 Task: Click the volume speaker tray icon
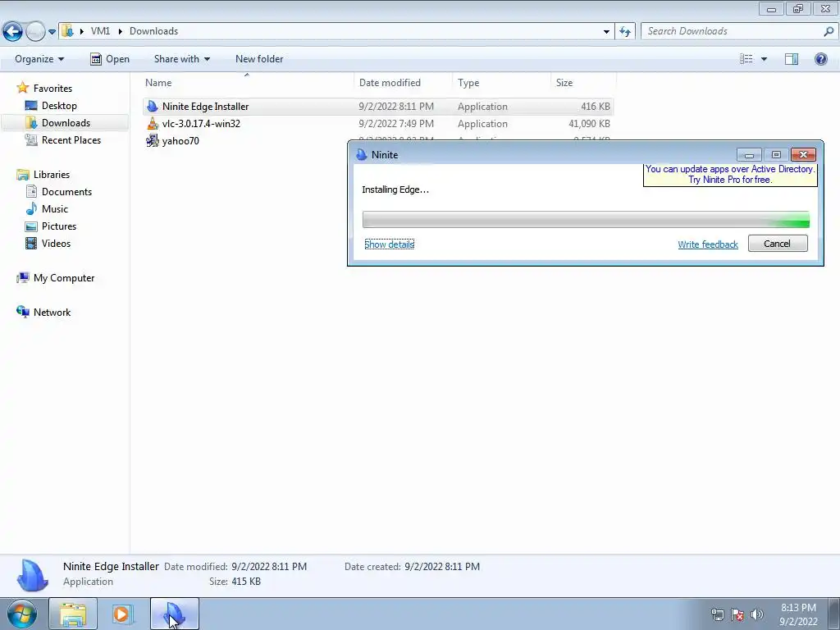coord(756,614)
